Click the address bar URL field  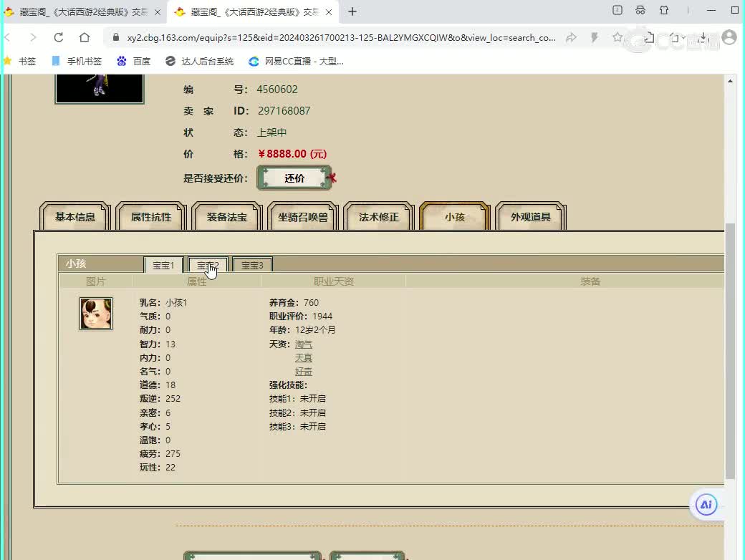click(x=341, y=37)
